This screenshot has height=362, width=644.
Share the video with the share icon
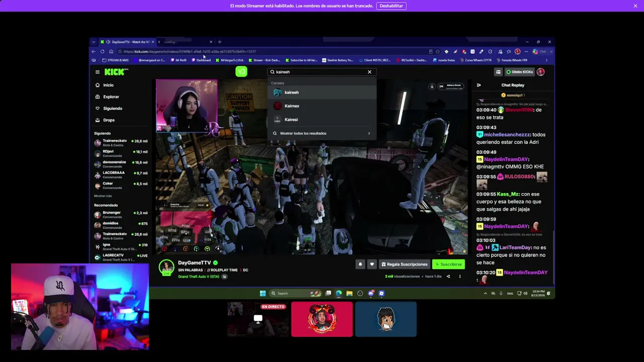pyautogui.click(x=448, y=276)
